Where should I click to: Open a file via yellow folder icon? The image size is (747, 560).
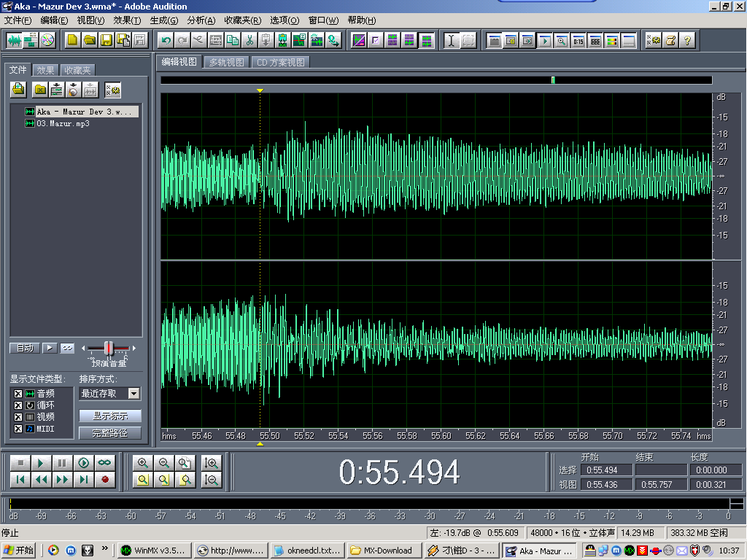(89, 41)
